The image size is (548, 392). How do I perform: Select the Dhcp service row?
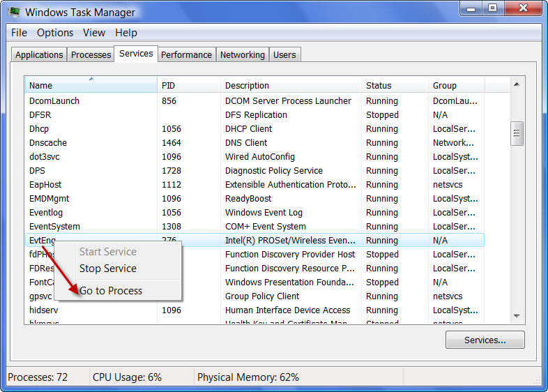coord(254,129)
